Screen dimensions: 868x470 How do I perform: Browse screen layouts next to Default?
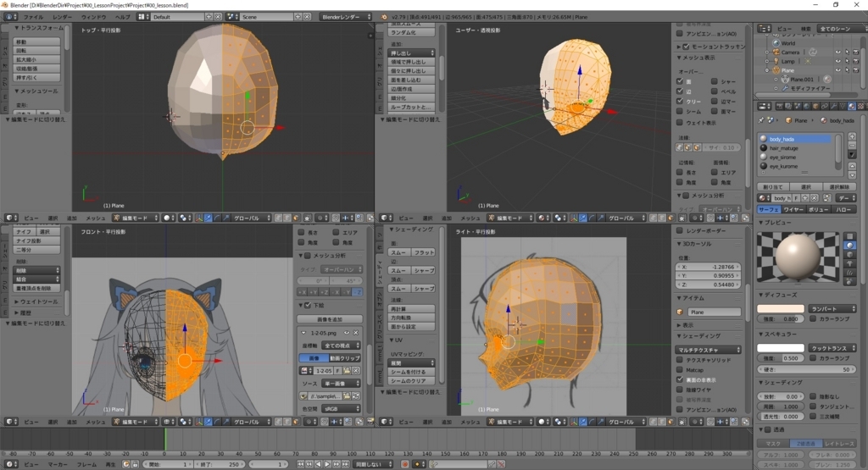pos(143,17)
